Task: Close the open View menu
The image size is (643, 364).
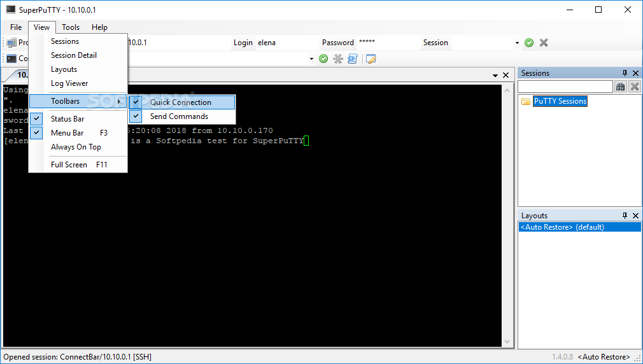Action: (x=41, y=27)
